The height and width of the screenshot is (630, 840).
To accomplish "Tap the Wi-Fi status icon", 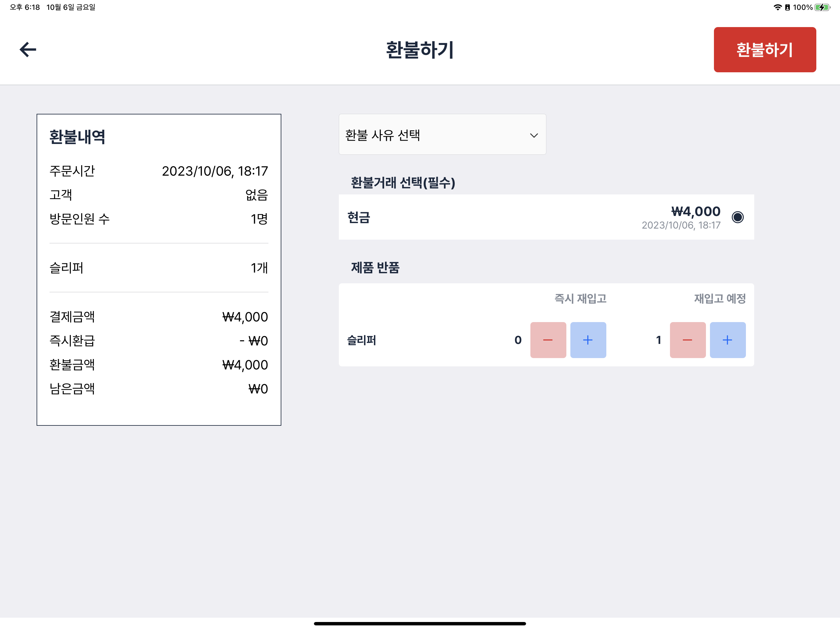I will (777, 7).
